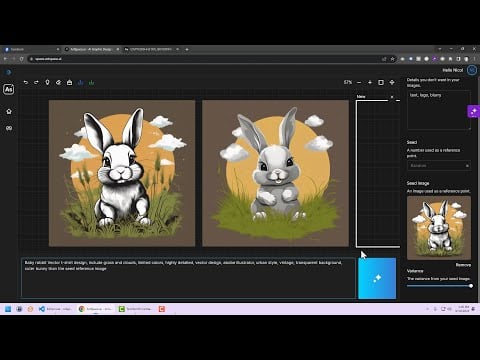Click the share icon in address bar
This screenshot has width=480, height=360.
(384, 59)
